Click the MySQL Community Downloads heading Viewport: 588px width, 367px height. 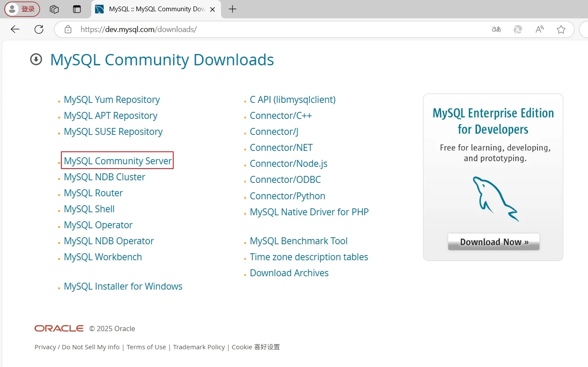[162, 60]
